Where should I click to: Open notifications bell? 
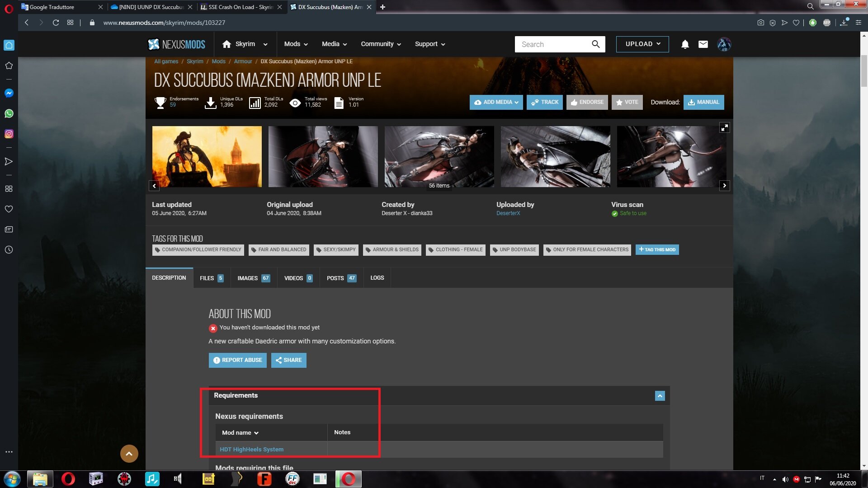pos(685,44)
